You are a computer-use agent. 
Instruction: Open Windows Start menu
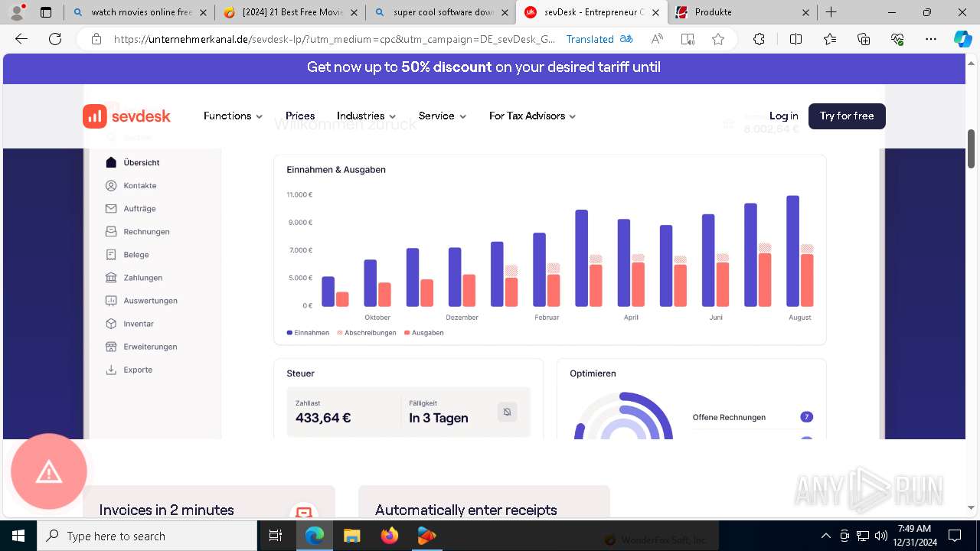pos(18,536)
